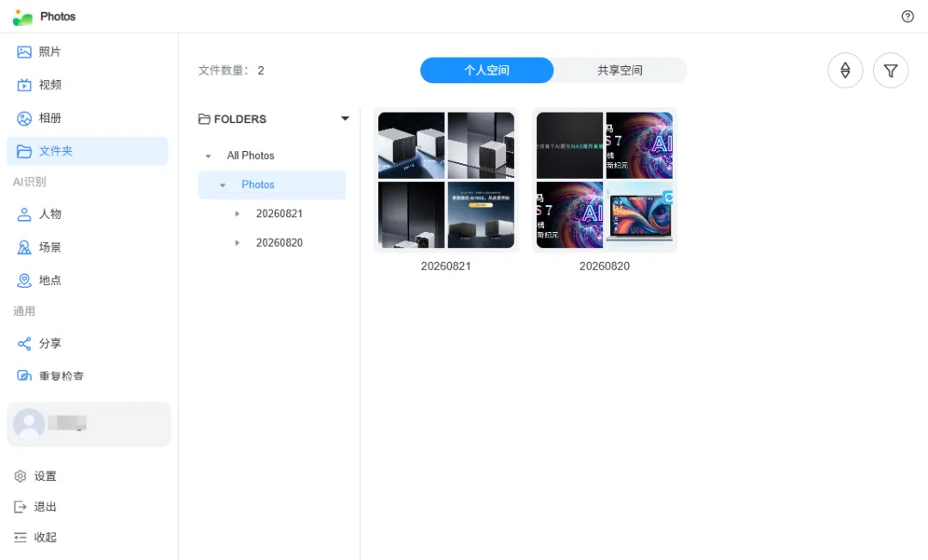Select 20260821 in folder tree
928x560 pixels.
(x=279, y=214)
